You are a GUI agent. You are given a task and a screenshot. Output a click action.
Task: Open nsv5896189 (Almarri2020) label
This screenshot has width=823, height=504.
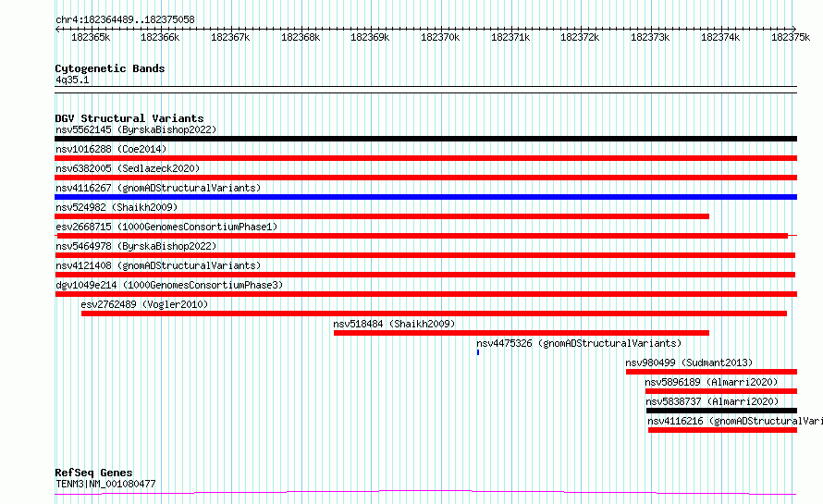[x=711, y=382]
